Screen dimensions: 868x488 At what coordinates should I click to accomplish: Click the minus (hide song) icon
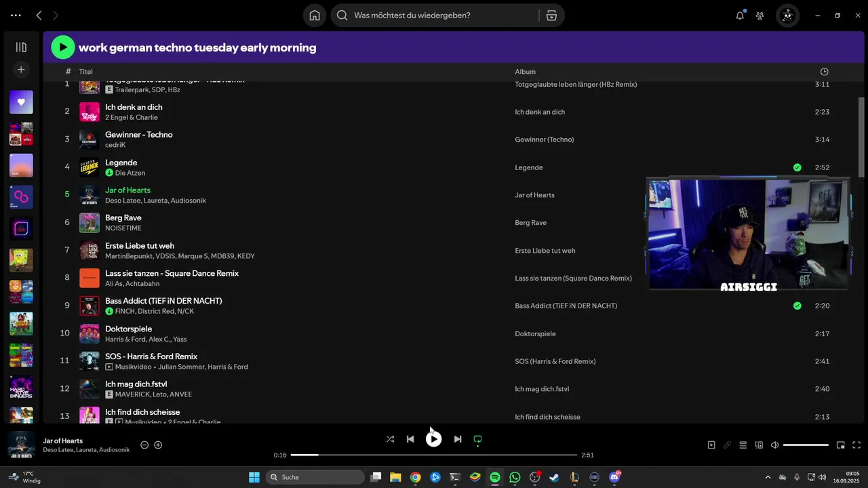click(x=144, y=445)
